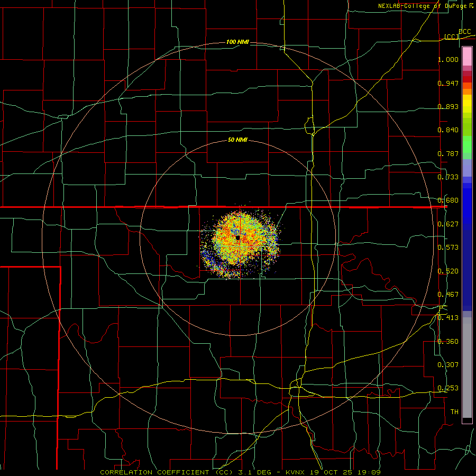This screenshot has height=476, width=476.
Task: Click the 0.893 scale value
Action: point(448,106)
